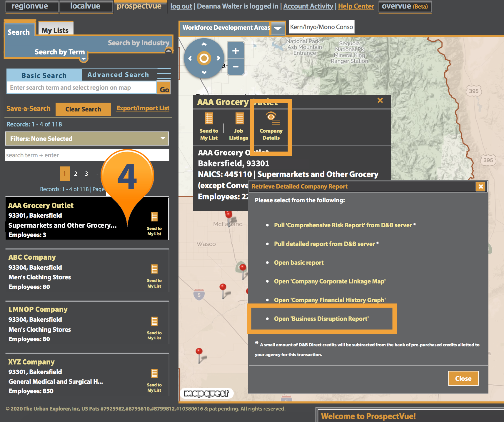
Task: Open Job Listings in AAA Grocery popup
Action: [239, 127]
